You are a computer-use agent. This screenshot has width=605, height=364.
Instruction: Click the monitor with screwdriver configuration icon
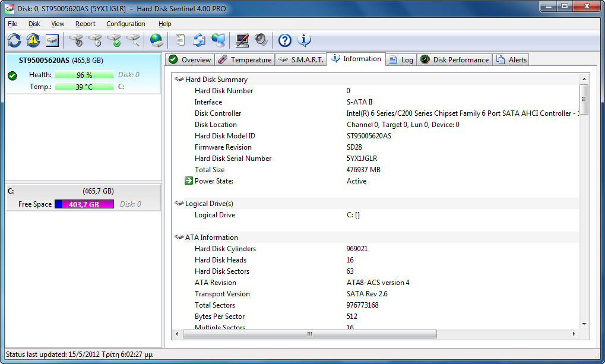pos(242,40)
